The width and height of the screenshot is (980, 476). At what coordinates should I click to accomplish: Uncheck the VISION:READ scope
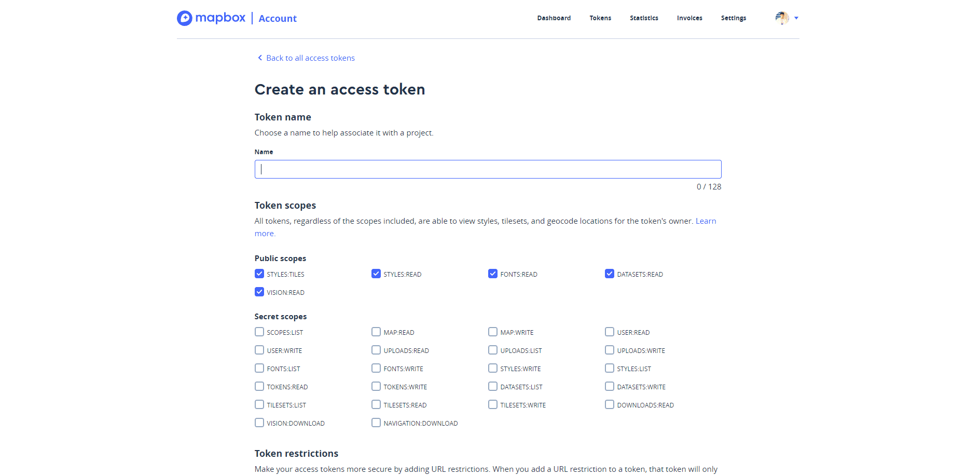point(259,292)
